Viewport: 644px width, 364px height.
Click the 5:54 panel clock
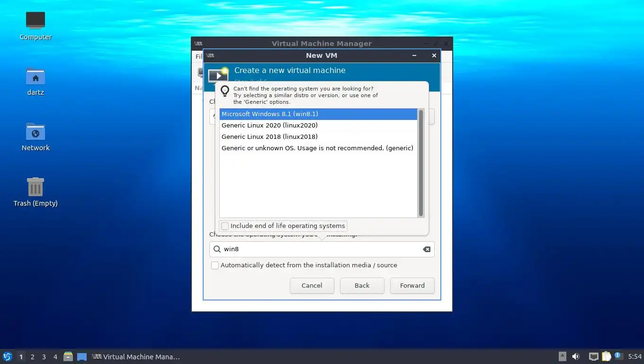pos(635,356)
